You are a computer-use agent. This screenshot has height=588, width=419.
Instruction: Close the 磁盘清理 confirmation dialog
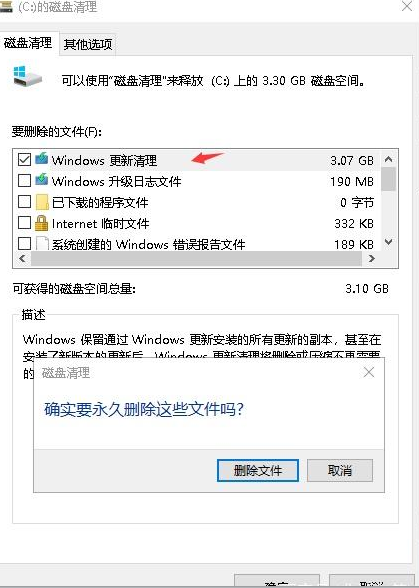(369, 372)
